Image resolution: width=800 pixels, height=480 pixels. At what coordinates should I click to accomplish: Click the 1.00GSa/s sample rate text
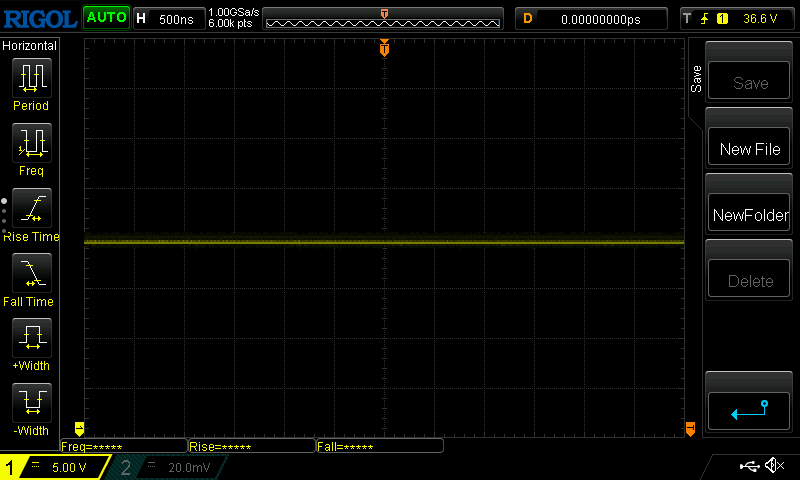(234, 12)
